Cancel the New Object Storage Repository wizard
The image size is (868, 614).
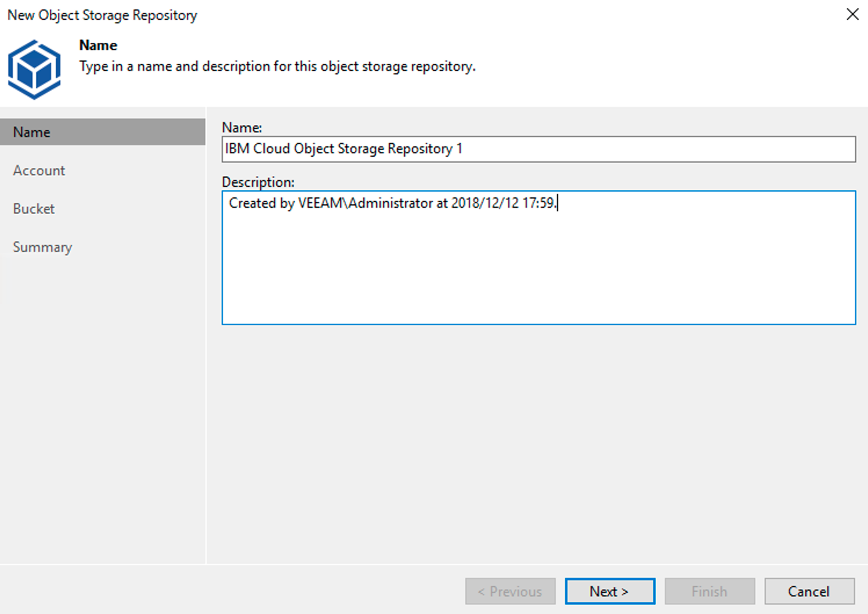(x=810, y=591)
